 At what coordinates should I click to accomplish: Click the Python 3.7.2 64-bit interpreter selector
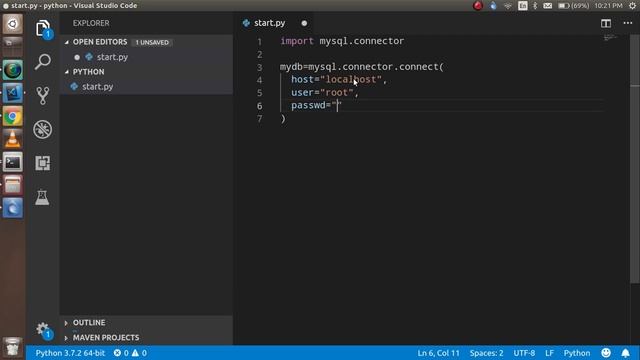tap(70, 353)
